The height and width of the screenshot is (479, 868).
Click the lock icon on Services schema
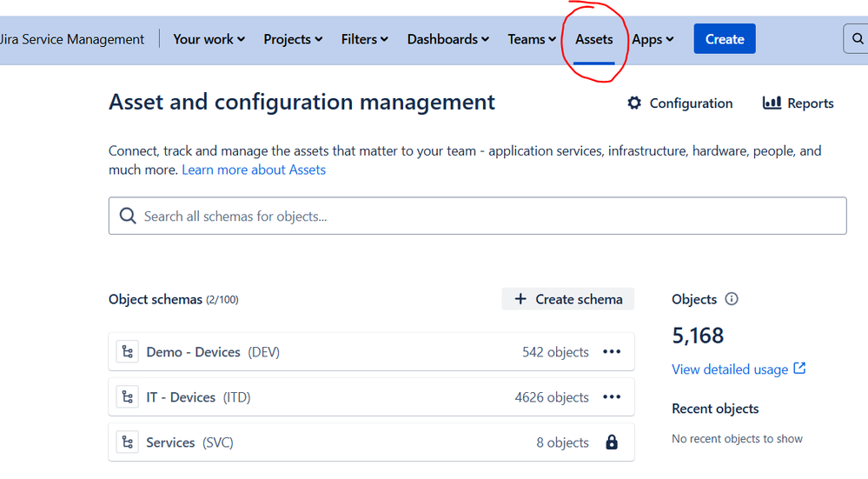point(612,442)
